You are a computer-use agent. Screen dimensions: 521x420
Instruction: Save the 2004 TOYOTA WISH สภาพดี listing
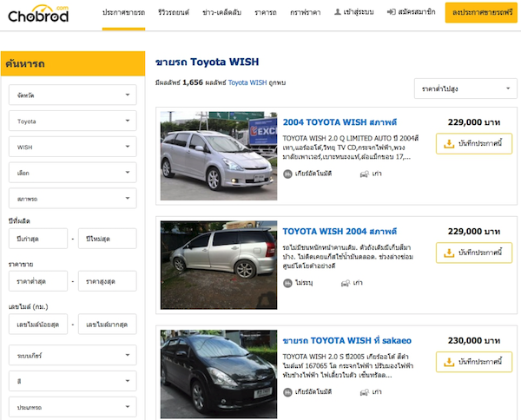(474, 143)
